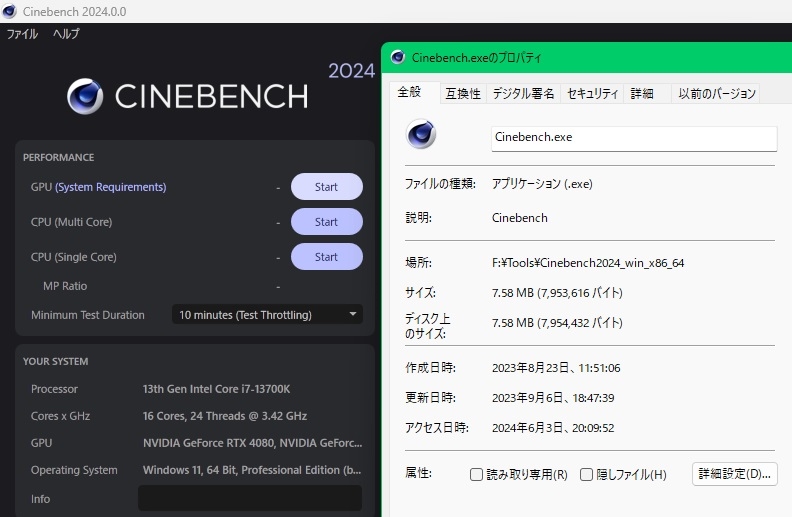
Task: Click the MP Ratio label
Action: (65, 286)
